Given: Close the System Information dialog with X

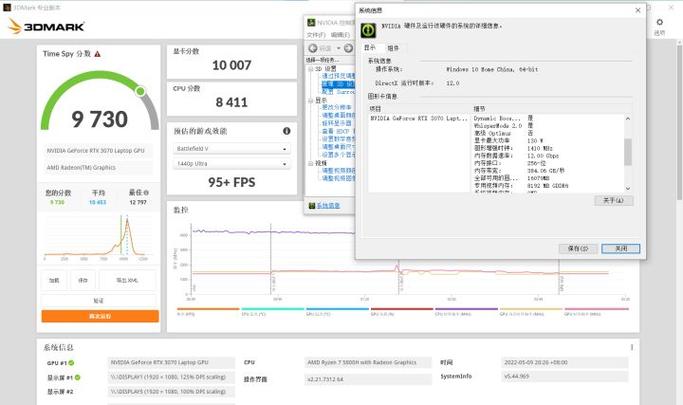Looking at the screenshot, I should coord(638,10).
